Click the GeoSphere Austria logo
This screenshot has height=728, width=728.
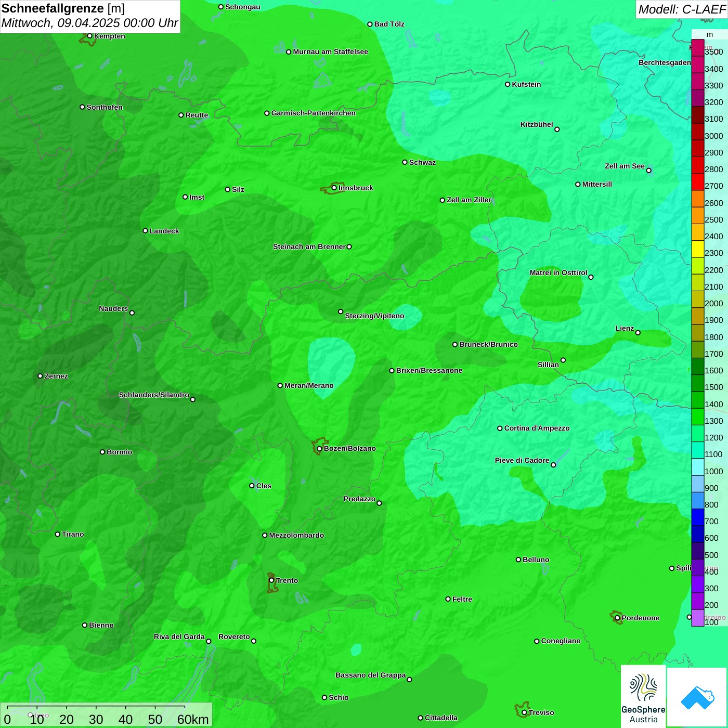point(643,696)
